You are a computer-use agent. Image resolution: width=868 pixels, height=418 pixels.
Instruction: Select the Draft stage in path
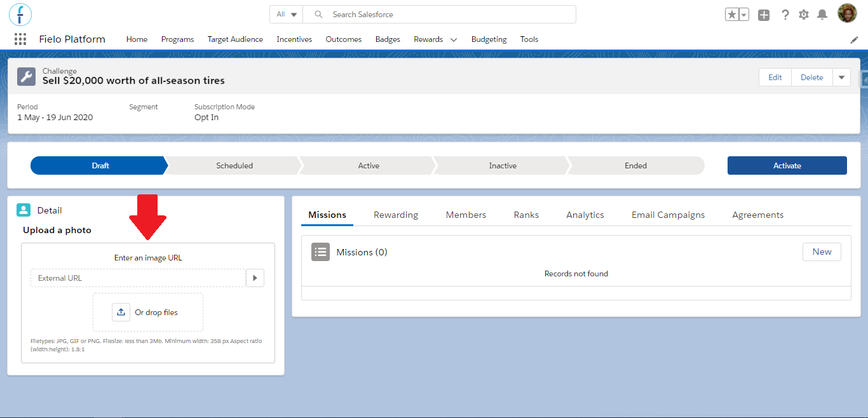pyautogui.click(x=100, y=165)
